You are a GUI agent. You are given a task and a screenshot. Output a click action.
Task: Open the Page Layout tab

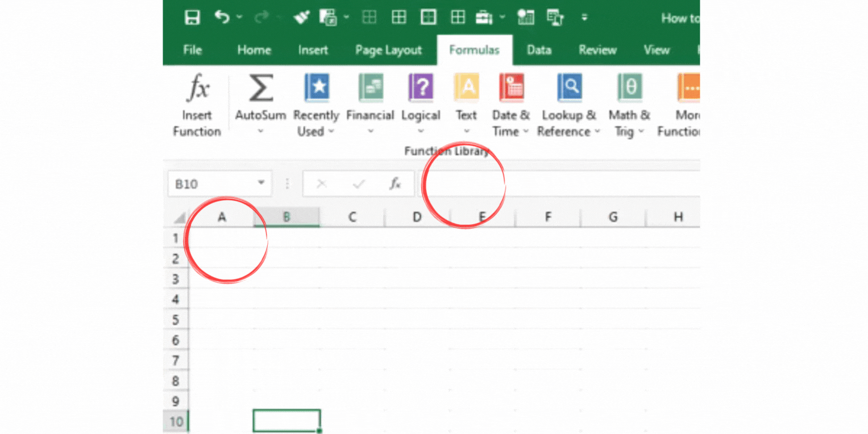[x=388, y=50]
